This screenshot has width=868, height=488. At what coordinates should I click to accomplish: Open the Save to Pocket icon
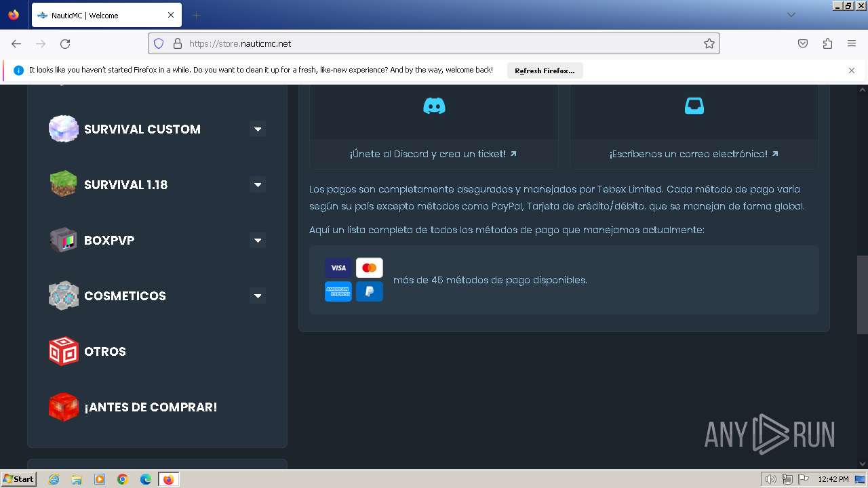coord(803,43)
